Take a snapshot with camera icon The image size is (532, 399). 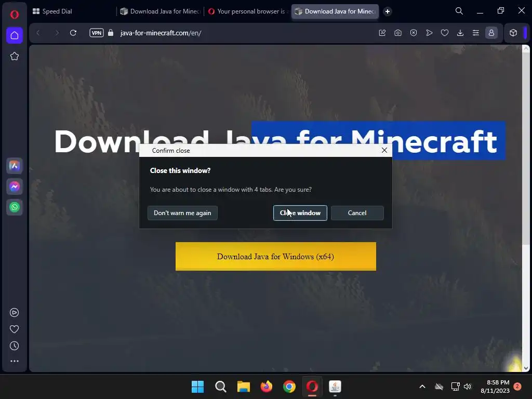tap(398, 33)
